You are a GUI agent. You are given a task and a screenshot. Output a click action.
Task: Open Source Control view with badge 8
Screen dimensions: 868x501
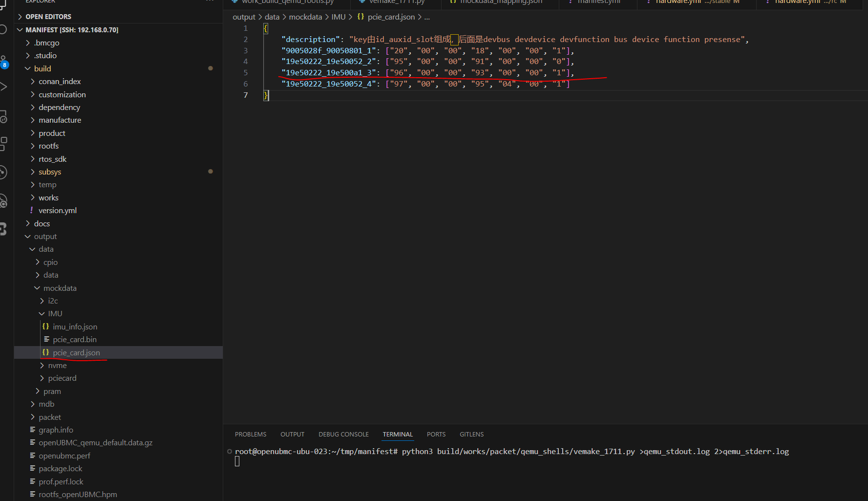click(3, 61)
